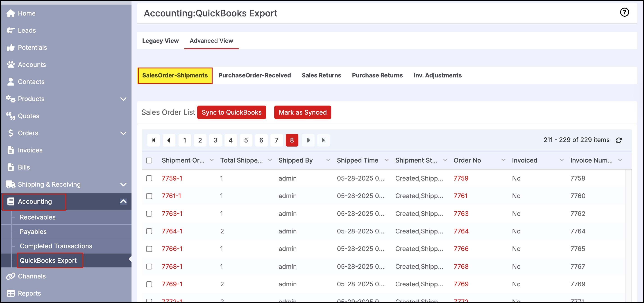Open Invoiced column filter dropdown

click(x=562, y=160)
